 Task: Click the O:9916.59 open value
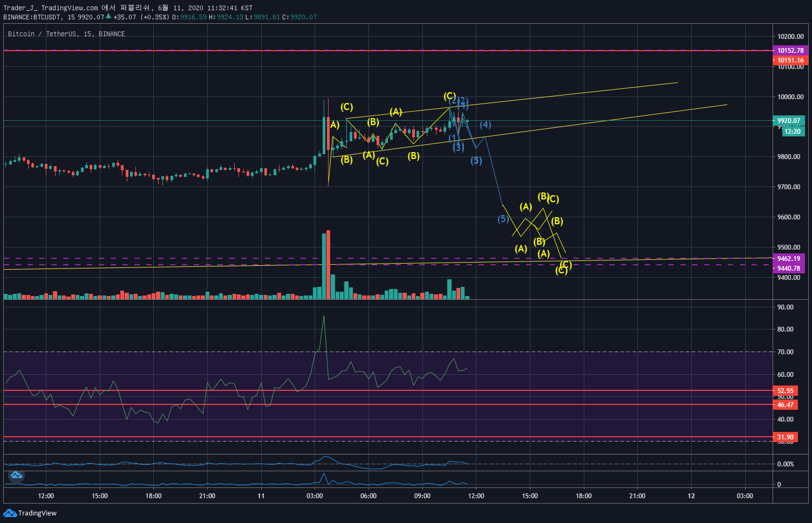(x=189, y=17)
